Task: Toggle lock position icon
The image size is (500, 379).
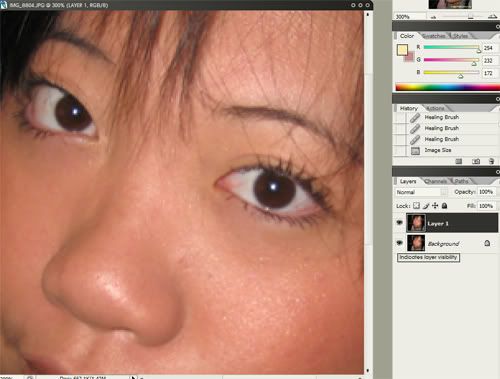Action: (435, 206)
